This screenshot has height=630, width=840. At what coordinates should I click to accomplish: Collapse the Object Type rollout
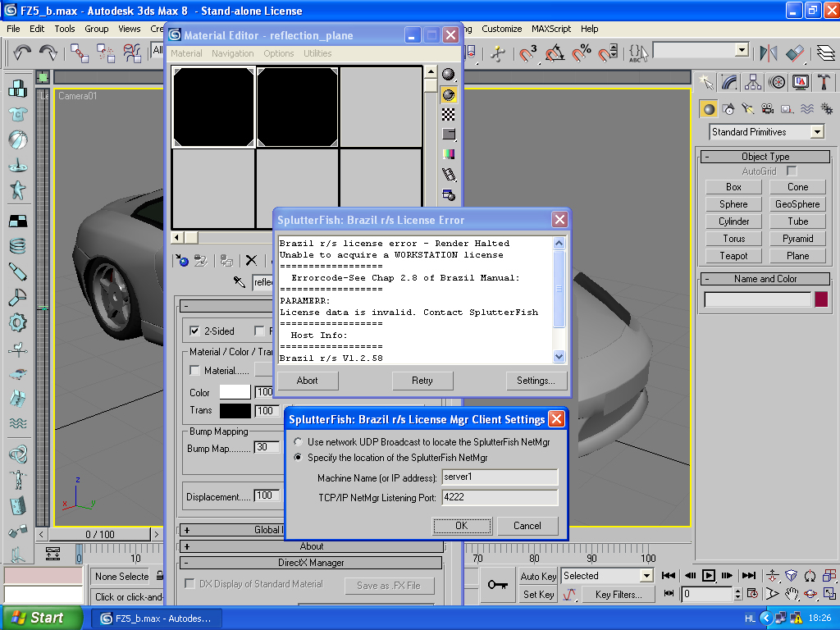765,157
